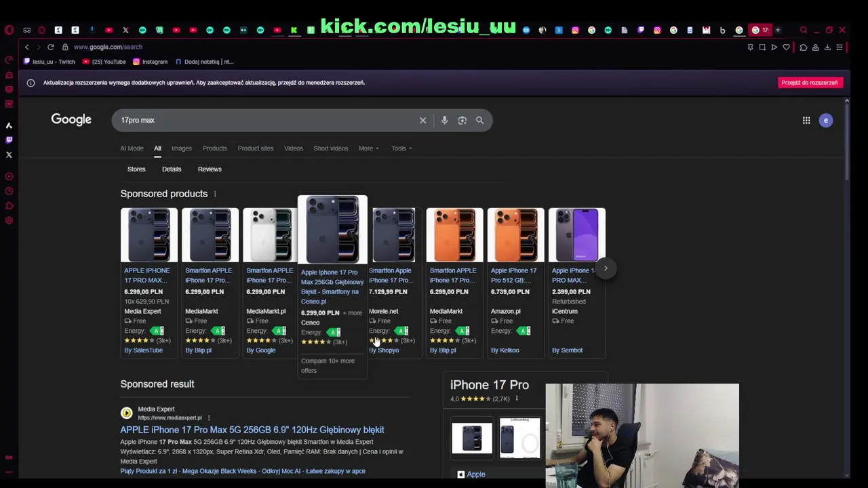This screenshot has height=488, width=868.
Task: Open iPhone 17 Pro panel options dots
Action: (517, 399)
